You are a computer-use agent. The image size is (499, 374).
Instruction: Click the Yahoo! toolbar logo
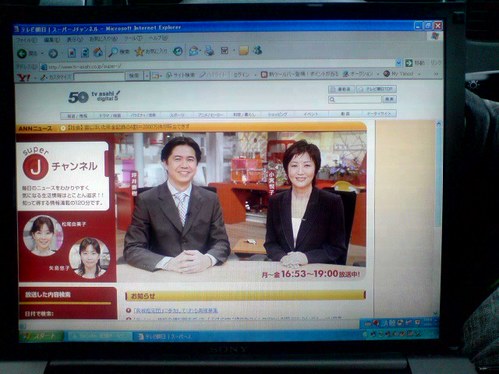24,78
